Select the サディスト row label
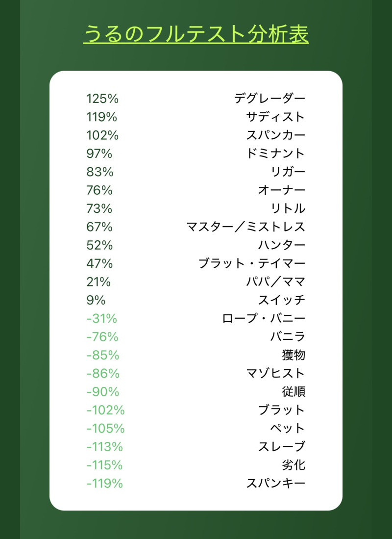 pos(275,117)
